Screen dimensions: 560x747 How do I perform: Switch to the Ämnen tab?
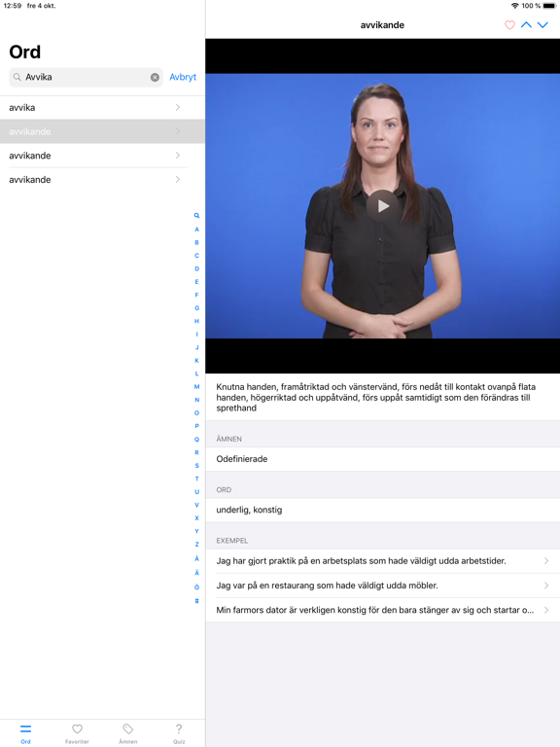pyautogui.click(x=128, y=733)
